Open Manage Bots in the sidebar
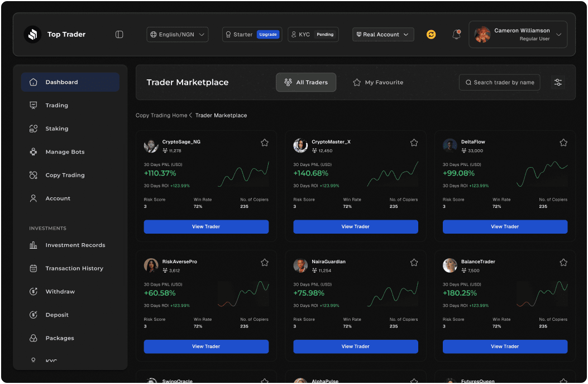This screenshot has height=384, width=588. click(x=65, y=152)
